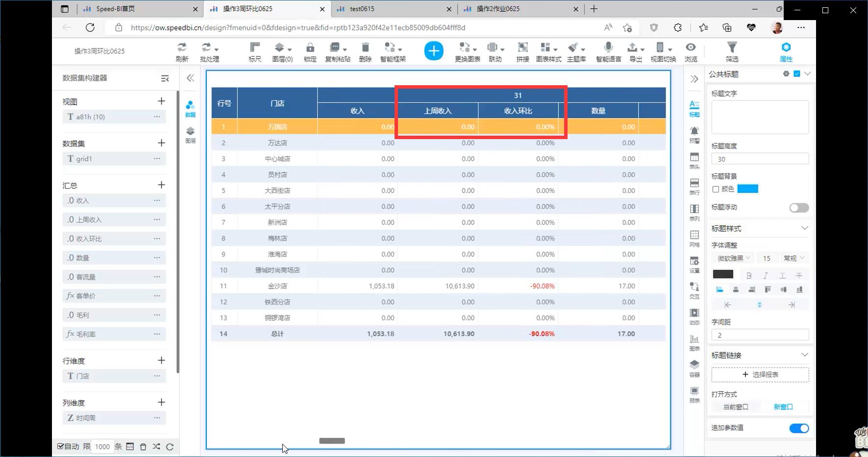The width and height of the screenshot is (868, 457).
Task: Check the 颜色 checkbox under 标题背景
Action: pos(716,189)
